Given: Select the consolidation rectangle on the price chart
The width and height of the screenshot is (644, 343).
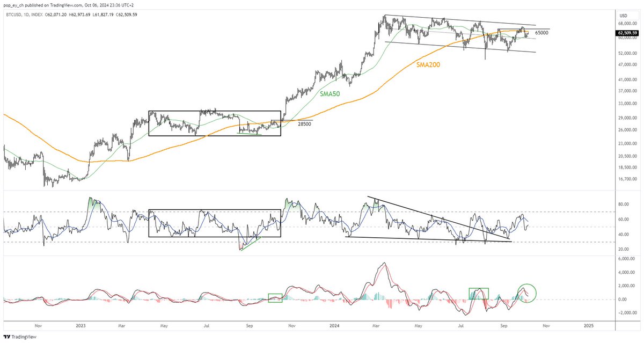Looking at the screenshot, I should (x=215, y=124).
